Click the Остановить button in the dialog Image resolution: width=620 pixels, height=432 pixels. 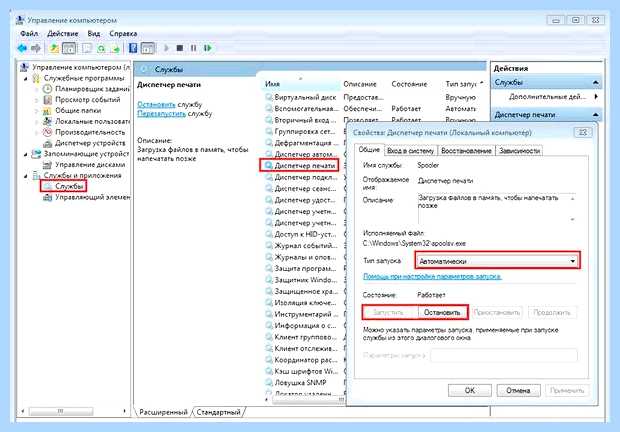tap(442, 312)
